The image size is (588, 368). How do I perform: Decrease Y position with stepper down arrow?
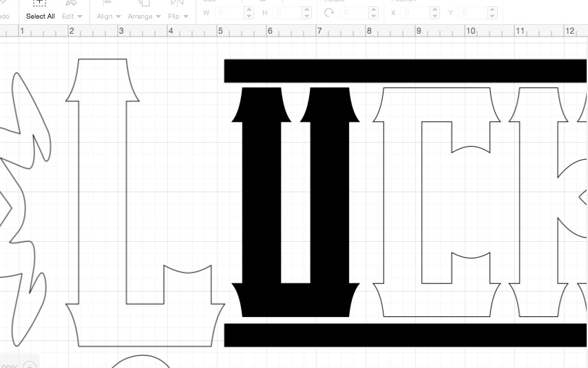(x=492, y=16)
